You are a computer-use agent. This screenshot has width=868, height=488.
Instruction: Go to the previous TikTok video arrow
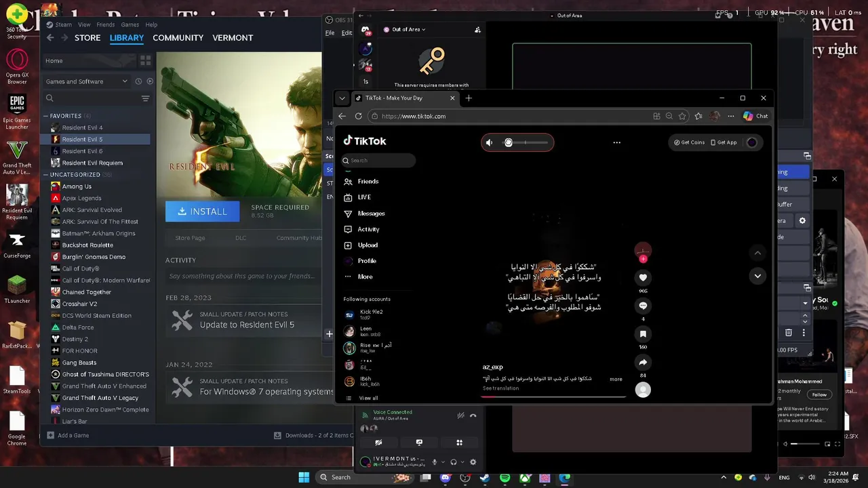pyautogui.click(x=757, y=253)
